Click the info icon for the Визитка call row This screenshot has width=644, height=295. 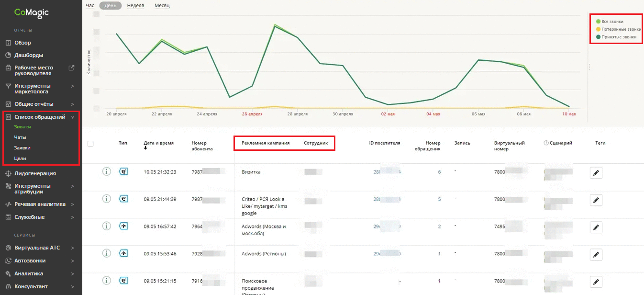coord(107,171)
